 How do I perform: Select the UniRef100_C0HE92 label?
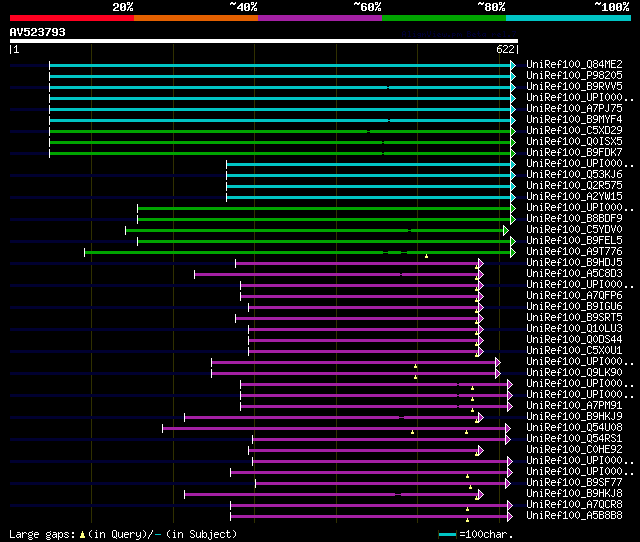(x=574, y=450)
